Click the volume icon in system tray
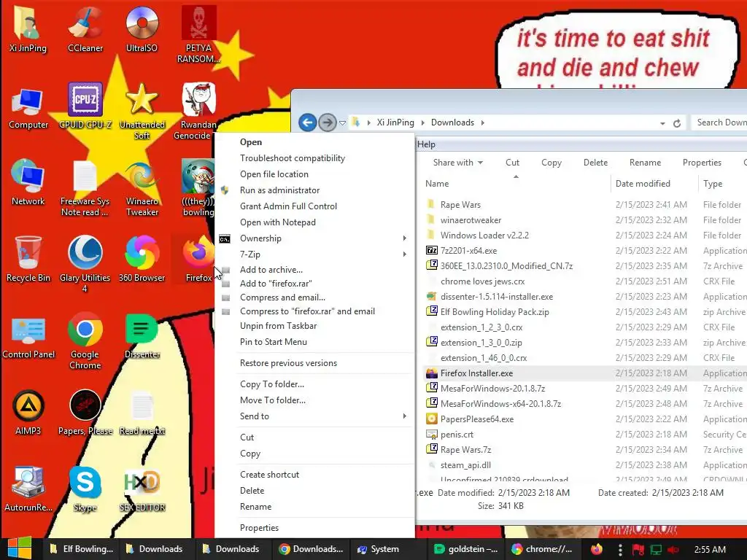The width and height of the screenshot is (747, 560). tap(673, 550)
